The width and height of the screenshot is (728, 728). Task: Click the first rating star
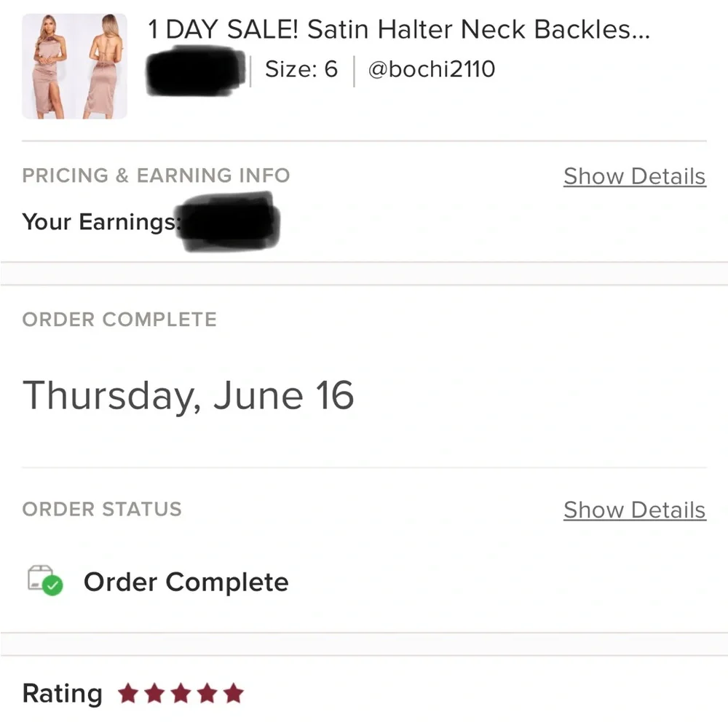click(x=128, y=694)
